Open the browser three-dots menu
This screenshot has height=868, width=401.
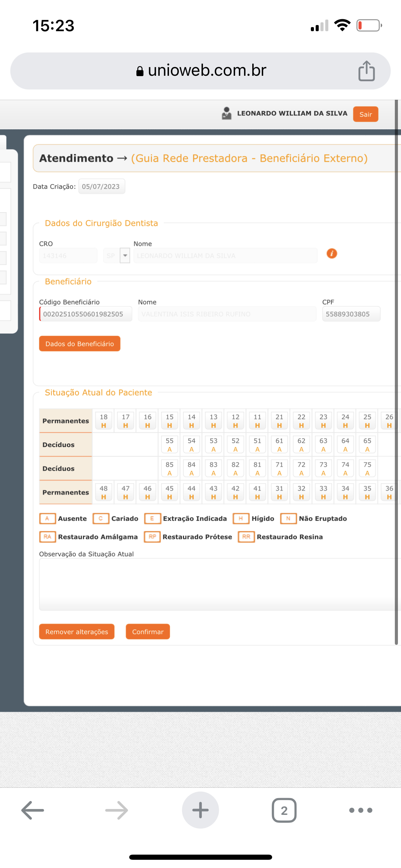[360, 810]
